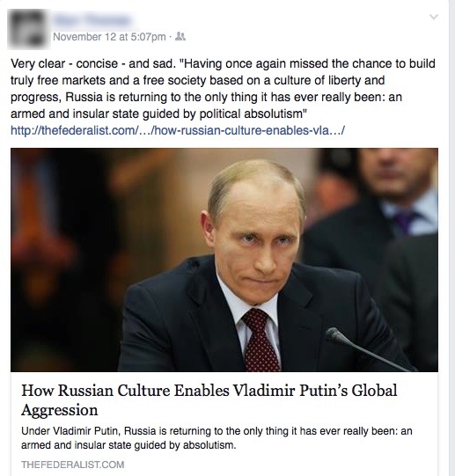Click the red dotted tie in preview photo
The width and height of the screenshot is (455, 476).
261,341
